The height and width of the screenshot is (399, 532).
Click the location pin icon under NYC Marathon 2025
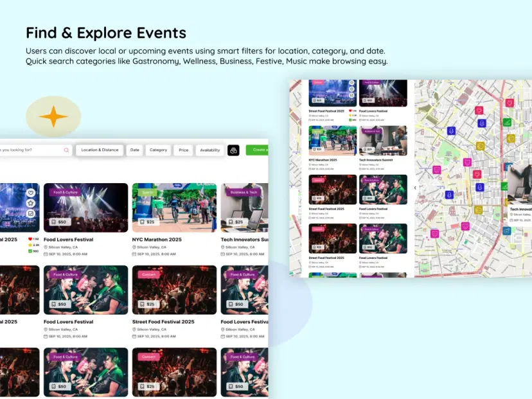(x=133, y=247)
